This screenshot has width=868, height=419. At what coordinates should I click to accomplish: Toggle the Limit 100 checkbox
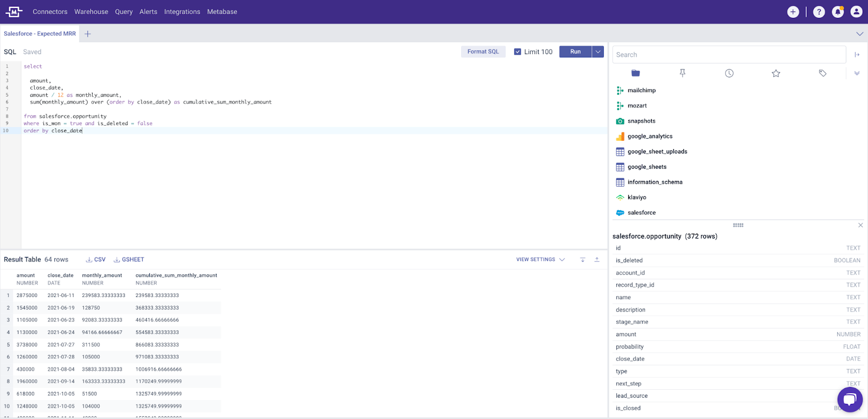click(x=518, y=52)
